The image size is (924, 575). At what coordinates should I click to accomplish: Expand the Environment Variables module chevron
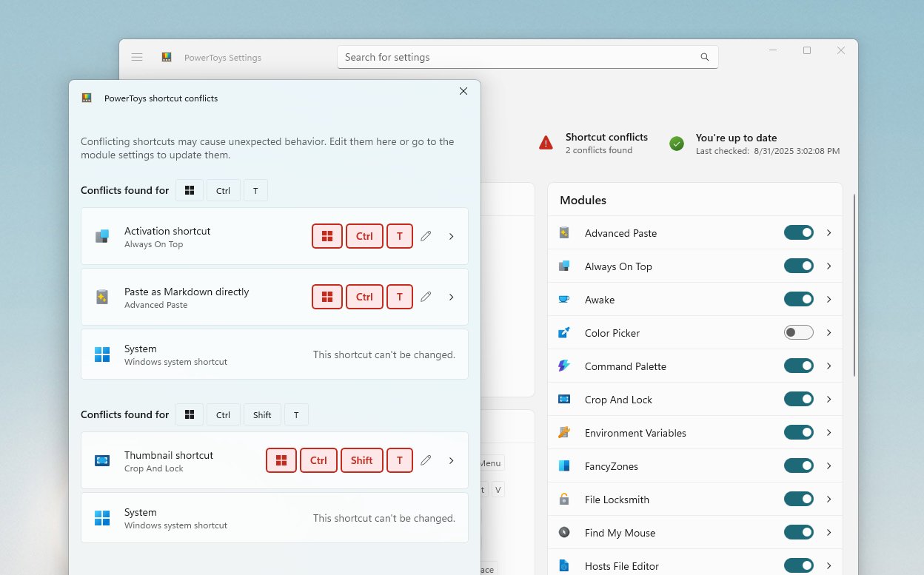click(x=828, y=433)
